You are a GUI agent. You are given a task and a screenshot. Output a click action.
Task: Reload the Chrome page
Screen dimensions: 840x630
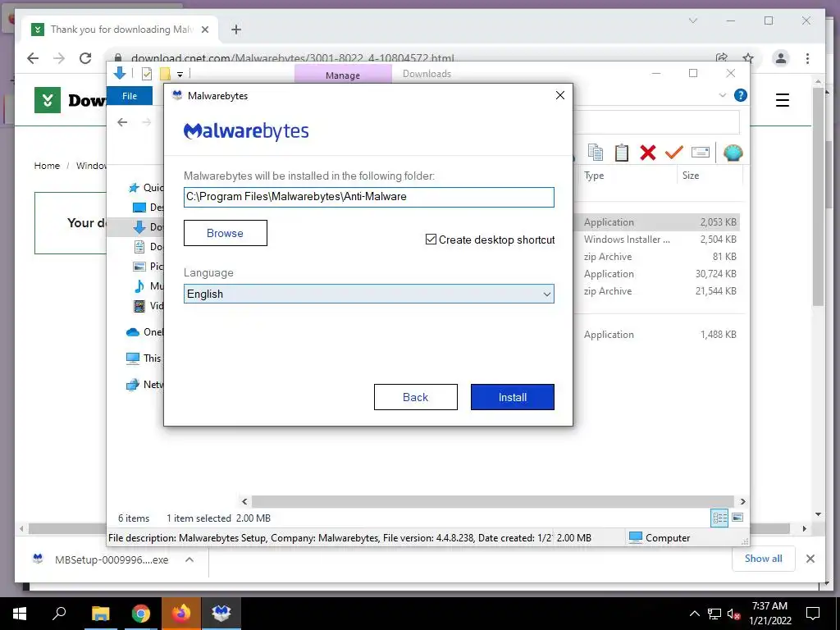tap(85, 58)
